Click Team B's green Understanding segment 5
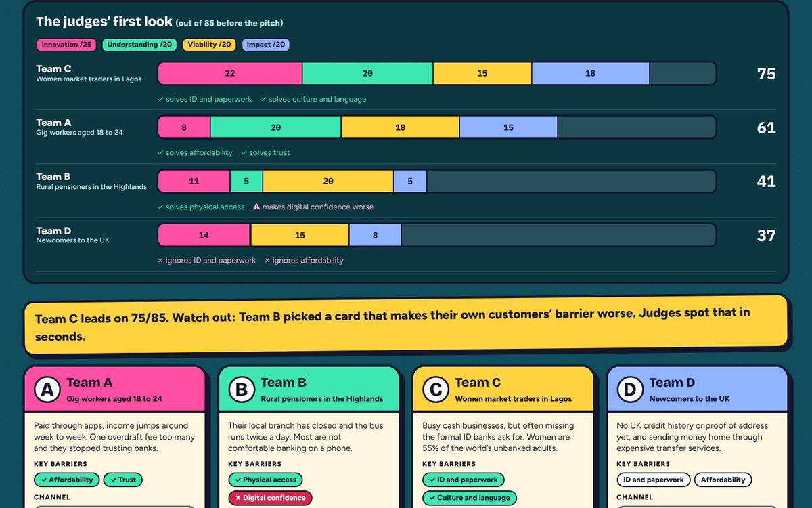The width and height of the screenshot is (812, 508). click(246, 181)
